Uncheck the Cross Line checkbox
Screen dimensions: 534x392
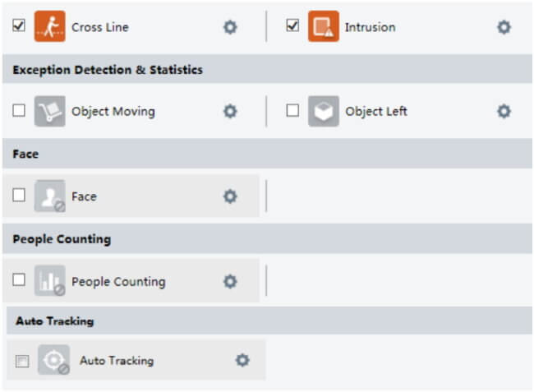coord(19,25)
